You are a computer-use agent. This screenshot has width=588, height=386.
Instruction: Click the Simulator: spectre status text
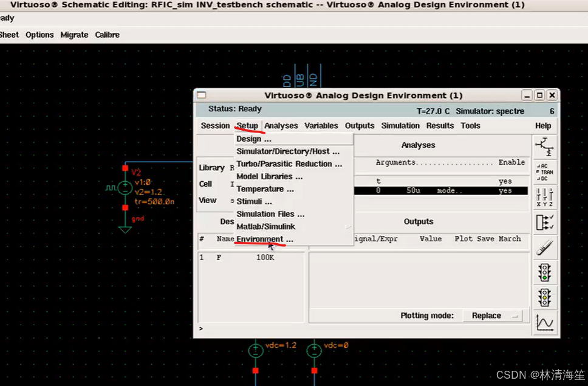pyautogui.click(x=490, y=111)
